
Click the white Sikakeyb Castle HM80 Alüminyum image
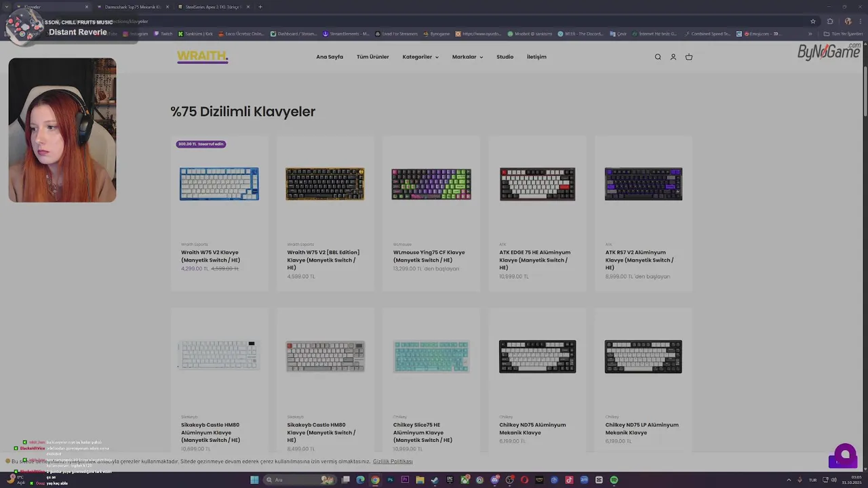[x=219, y=355]
